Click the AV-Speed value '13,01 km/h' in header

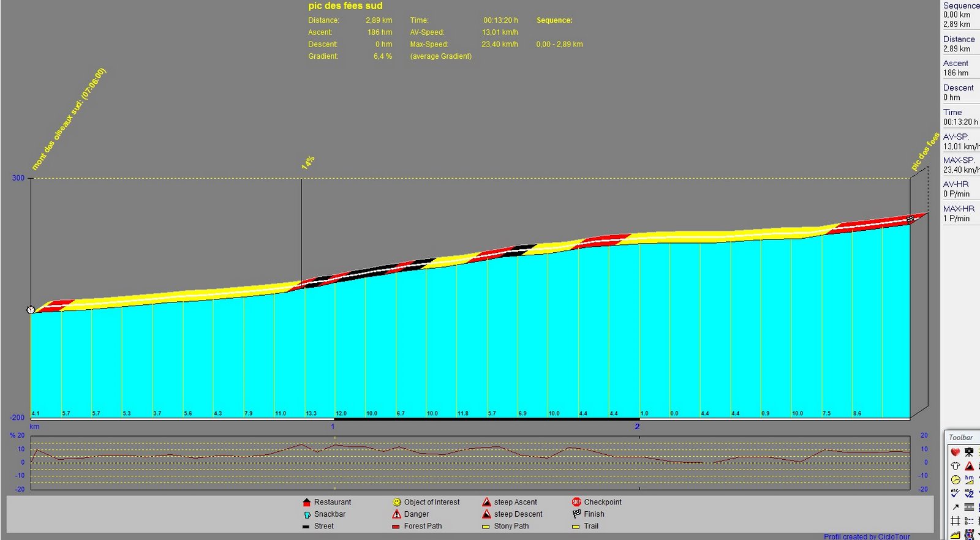(x=500, y=32)
